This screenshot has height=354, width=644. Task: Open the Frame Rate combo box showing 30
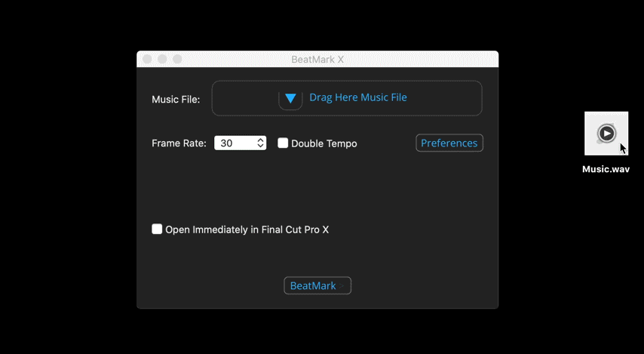(241, 143)
